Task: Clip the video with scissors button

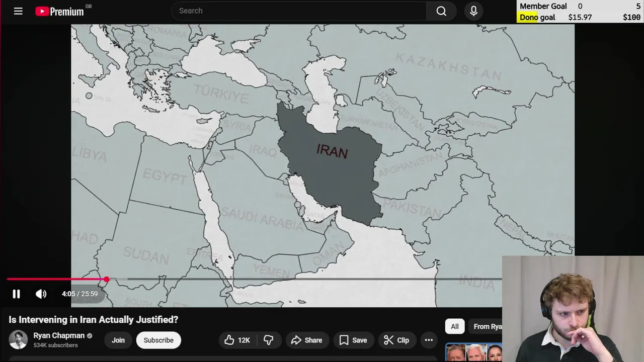Action: [x=396, y=340]
